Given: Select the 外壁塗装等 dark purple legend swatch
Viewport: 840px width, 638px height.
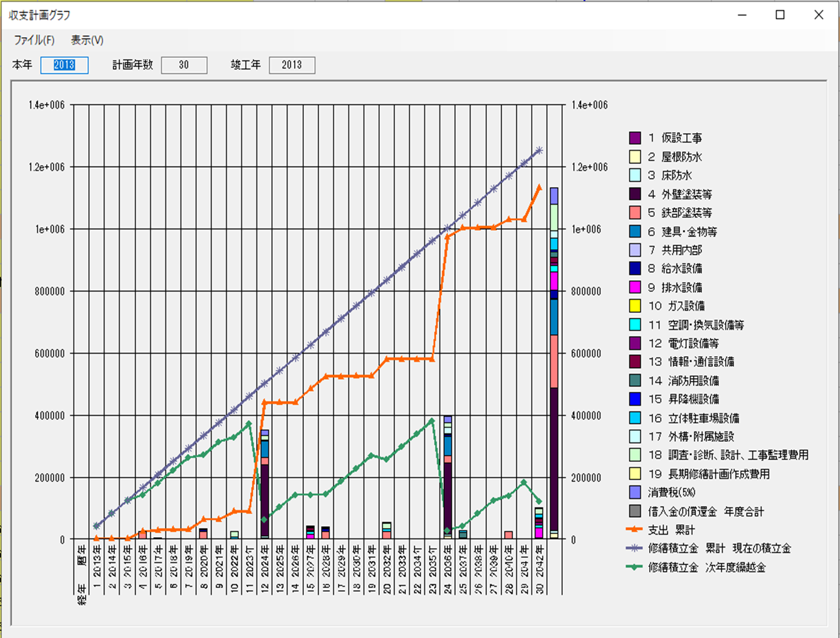Looking at the screenshot, I should pyautogui.click(x=635, y=194).
